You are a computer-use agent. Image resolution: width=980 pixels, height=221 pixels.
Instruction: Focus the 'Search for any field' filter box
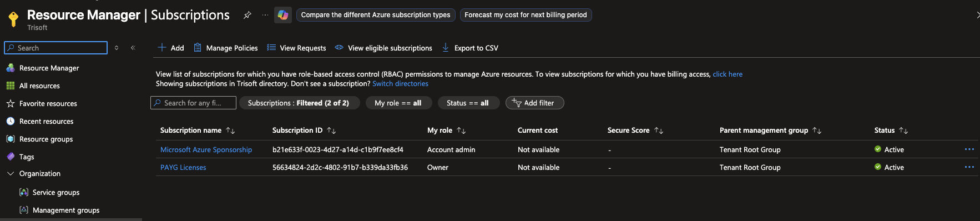pyautogui.click(x=193, y=103)
